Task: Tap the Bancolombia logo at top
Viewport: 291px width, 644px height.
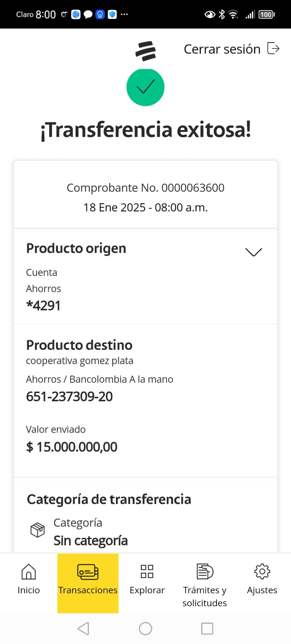Action: click(145, 51)
